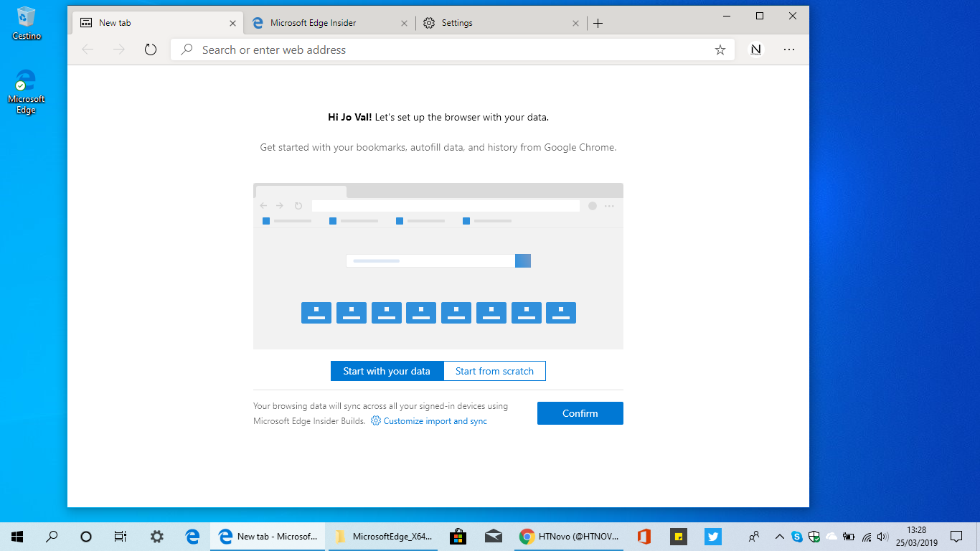Close the New tab tab
The width and height of the screenshot is (980, 551).
[x=232, y=23]
